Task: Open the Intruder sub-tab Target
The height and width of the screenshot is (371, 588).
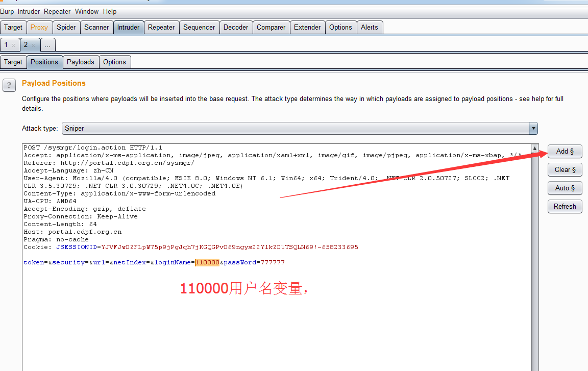Action: click(13, 62)
